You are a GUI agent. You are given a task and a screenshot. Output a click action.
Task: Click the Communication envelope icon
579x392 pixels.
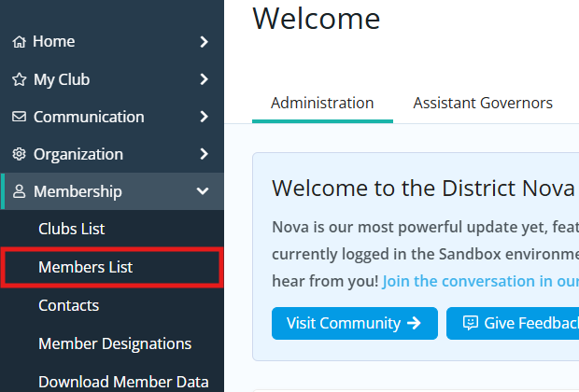coord(20,117)
